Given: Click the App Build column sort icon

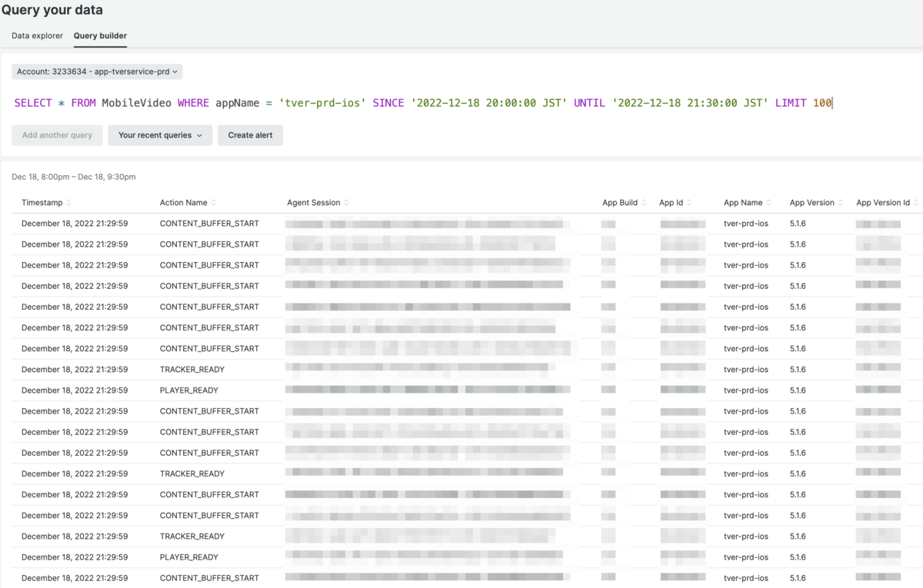Looking at the screenshot, I should tap(643, 202).
